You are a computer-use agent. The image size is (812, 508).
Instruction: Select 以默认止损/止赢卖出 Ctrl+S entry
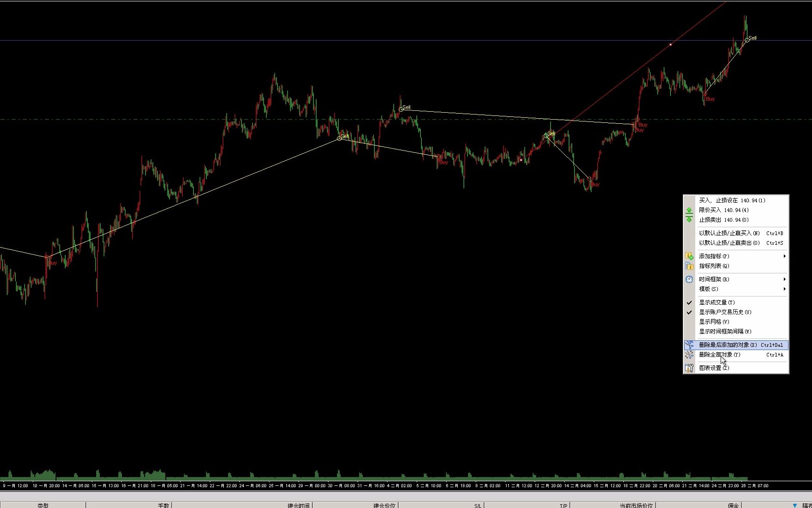coord(736,243)
